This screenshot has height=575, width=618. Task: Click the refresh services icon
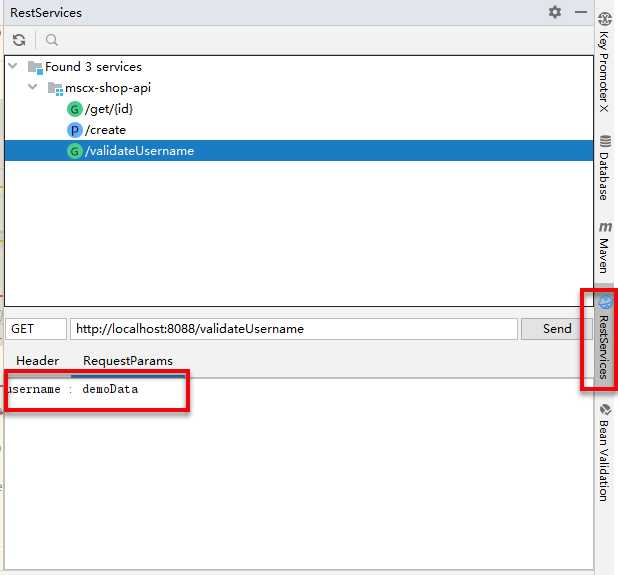[x=19, y=40]
